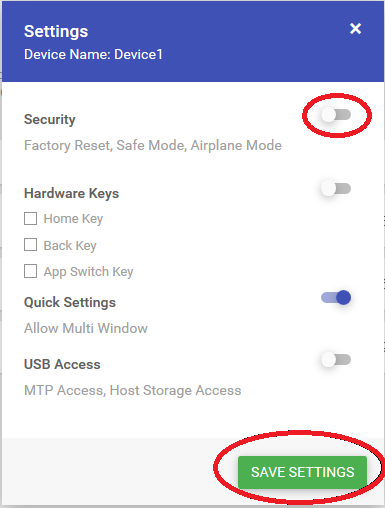Click the Factory Reset, Safe Mode description
The image size is (385, 508).
pyautogui.click(x=153, y=146)
